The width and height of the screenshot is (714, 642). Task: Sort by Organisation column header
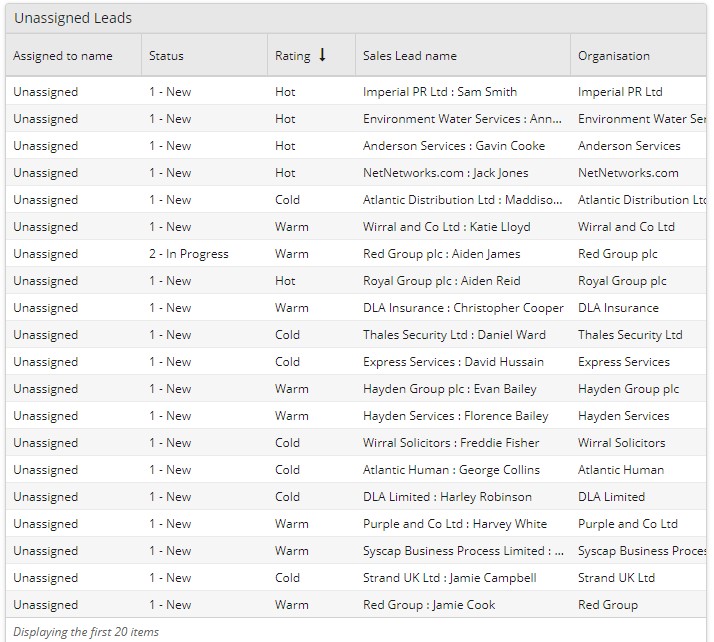pos(614,56)
